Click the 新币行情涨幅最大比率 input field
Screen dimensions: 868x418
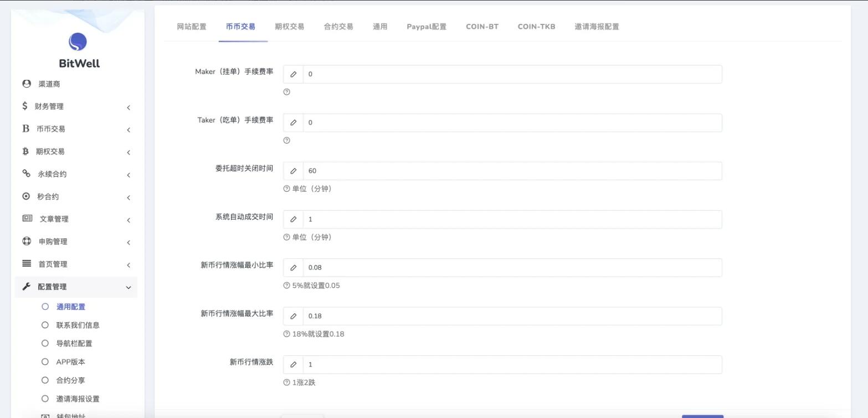click(x=512, y=316)
